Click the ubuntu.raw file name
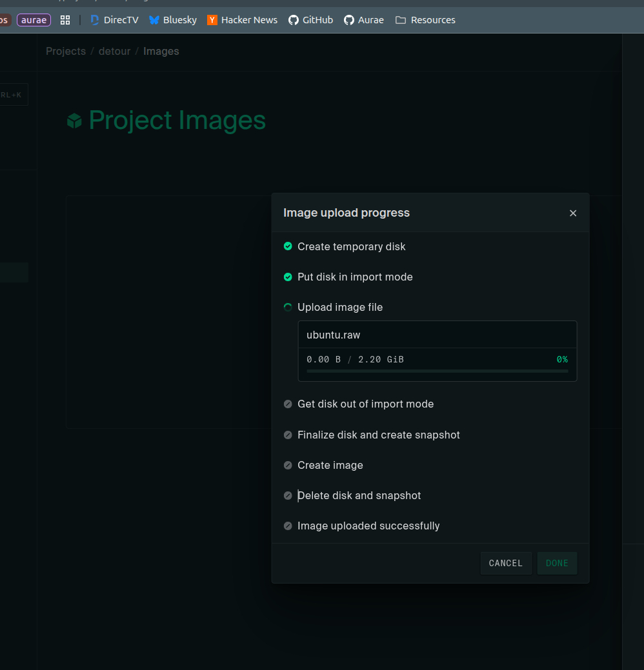The width and height of the screenshot is (644, 670). 333,335
